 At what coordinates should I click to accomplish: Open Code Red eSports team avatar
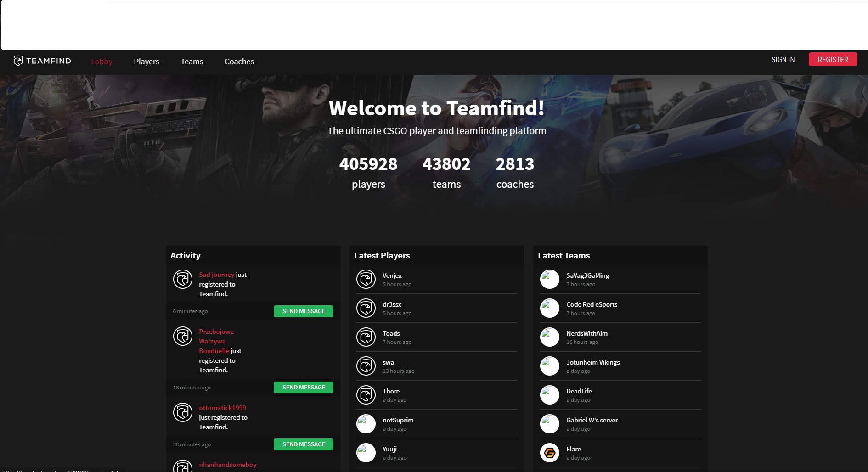(x=550, y=308)
